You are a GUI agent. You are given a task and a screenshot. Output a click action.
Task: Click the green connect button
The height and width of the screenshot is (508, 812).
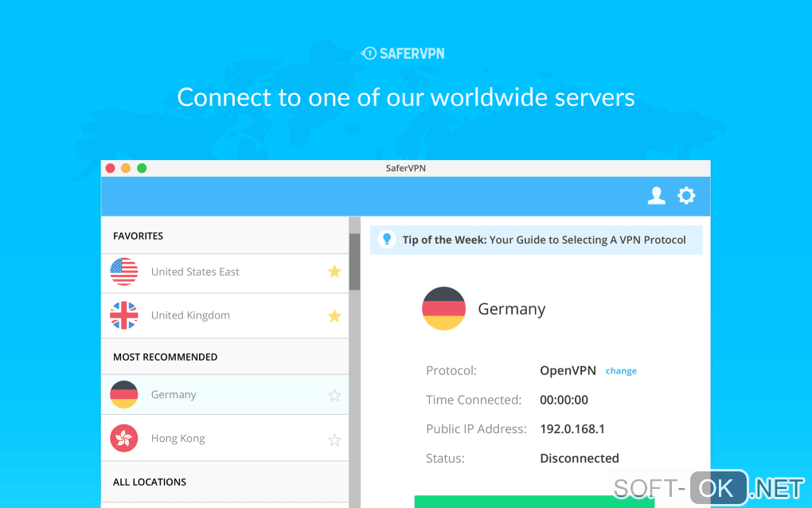click(534, 502)
